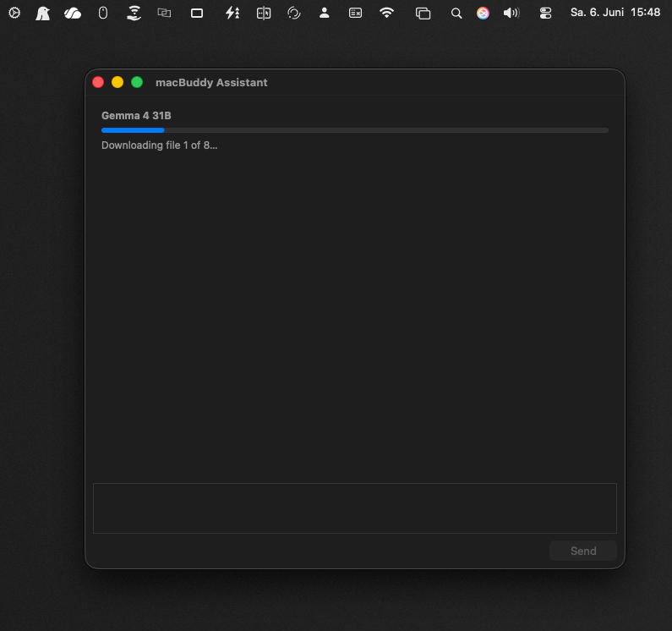Click the overlapping displays menu bar icon

pyautogui.click(x=164, y=13)
